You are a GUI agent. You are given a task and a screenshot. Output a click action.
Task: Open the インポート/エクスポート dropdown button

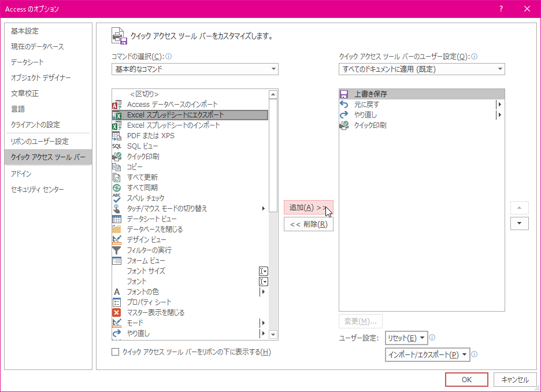click(428, 355)
